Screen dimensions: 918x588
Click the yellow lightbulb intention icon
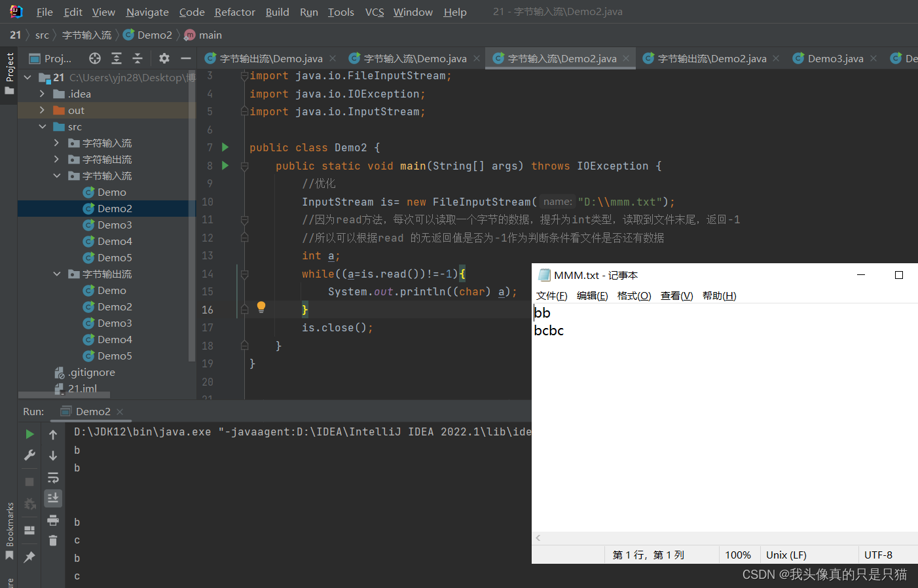[x=261, y=307]
